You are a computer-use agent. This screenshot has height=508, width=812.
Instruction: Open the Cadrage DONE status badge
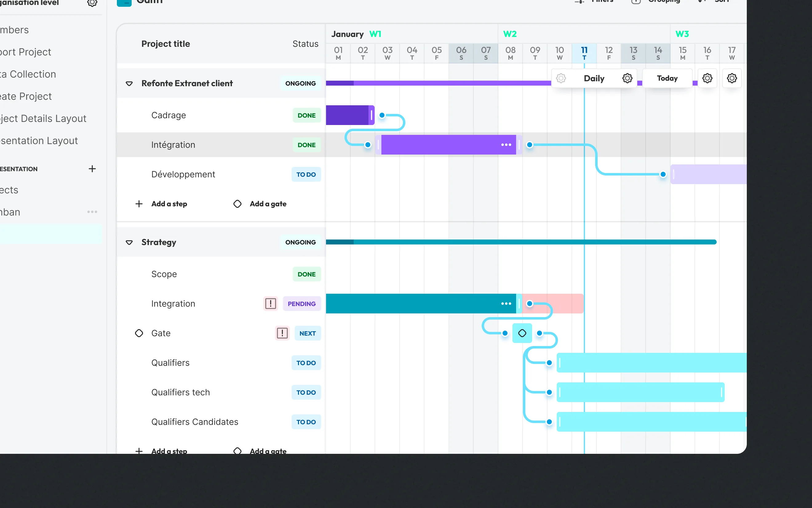point(307,115)
